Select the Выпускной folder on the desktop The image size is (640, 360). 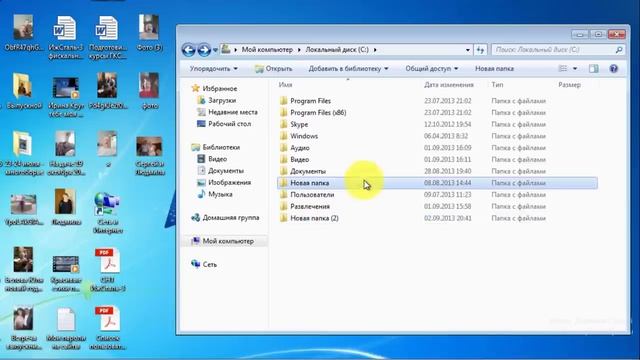23,91
